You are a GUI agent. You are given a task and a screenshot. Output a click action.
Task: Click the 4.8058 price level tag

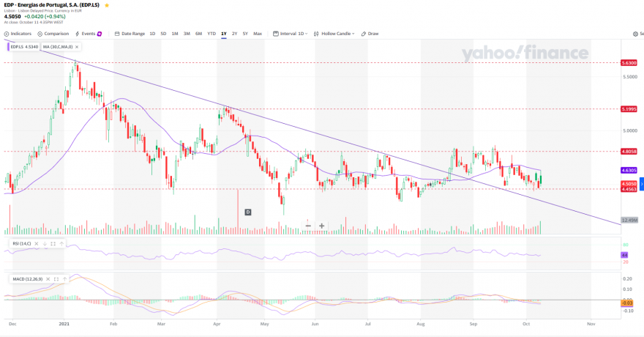coord(629,151)
